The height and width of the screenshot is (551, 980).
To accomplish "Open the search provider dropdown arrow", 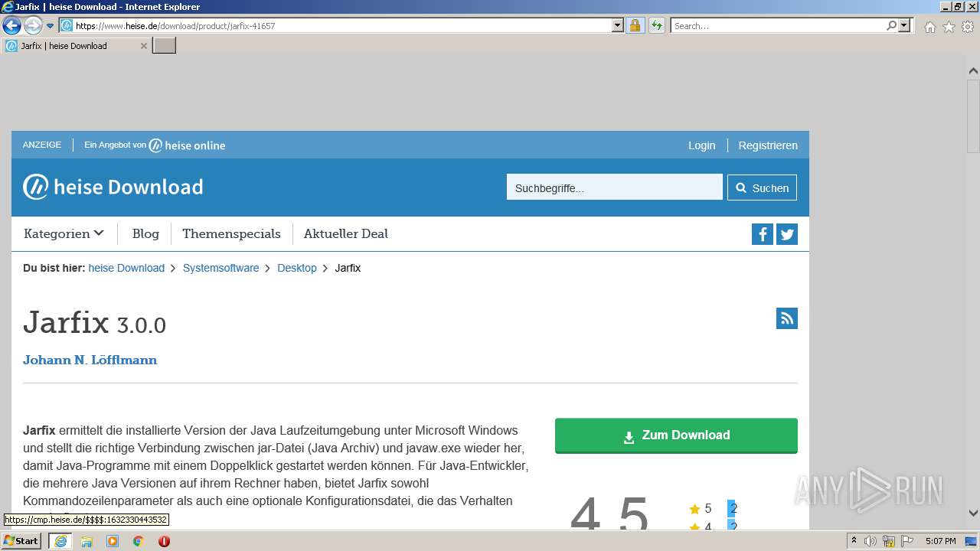I will tap(904, 25).
